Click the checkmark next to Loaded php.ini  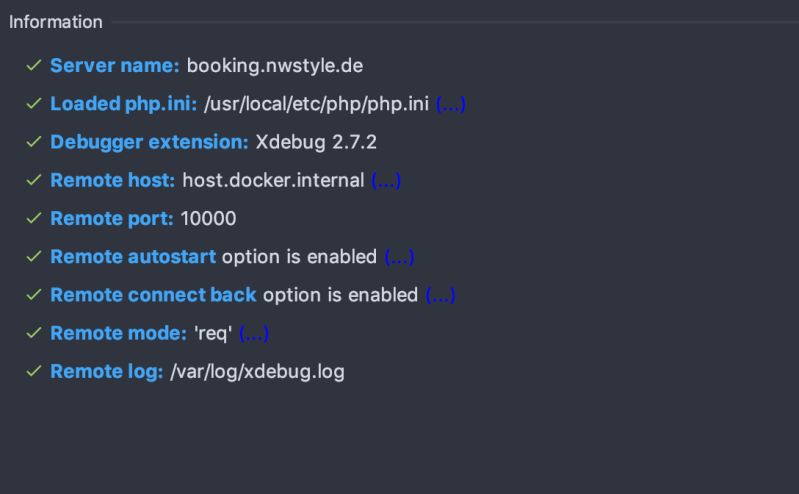(x=34, y=104)
